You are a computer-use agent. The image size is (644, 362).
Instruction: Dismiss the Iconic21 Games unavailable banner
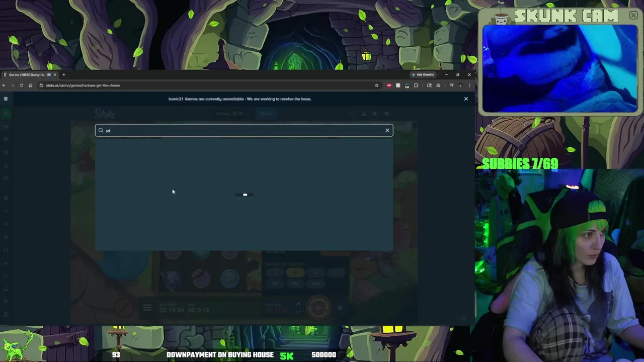[466, 99]
